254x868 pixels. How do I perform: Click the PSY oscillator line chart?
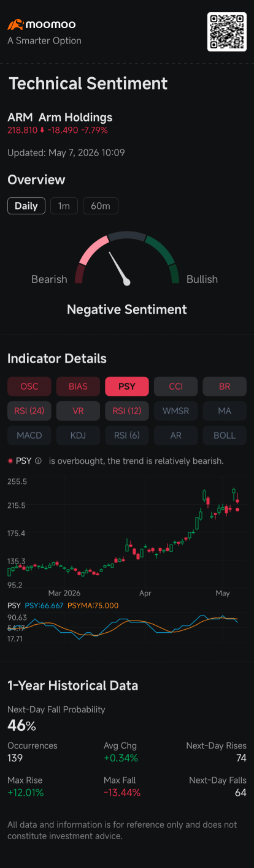127,628
